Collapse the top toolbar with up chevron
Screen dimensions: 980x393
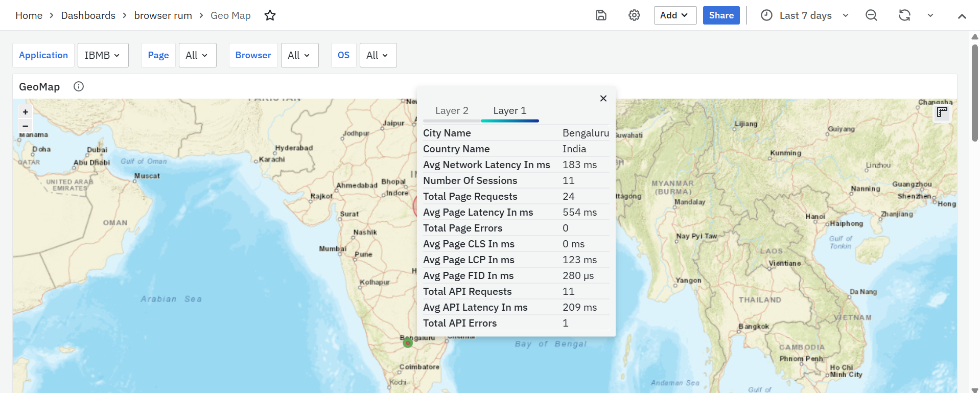pyautogui.click(x=962, y=16)
